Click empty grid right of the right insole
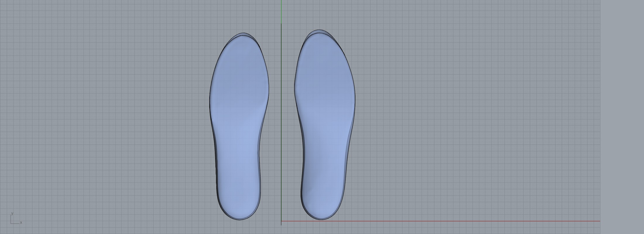 468,117
